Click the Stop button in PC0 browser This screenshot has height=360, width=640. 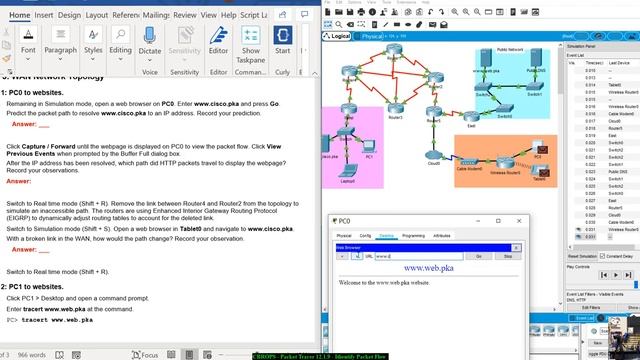click(x=508, y=256)
